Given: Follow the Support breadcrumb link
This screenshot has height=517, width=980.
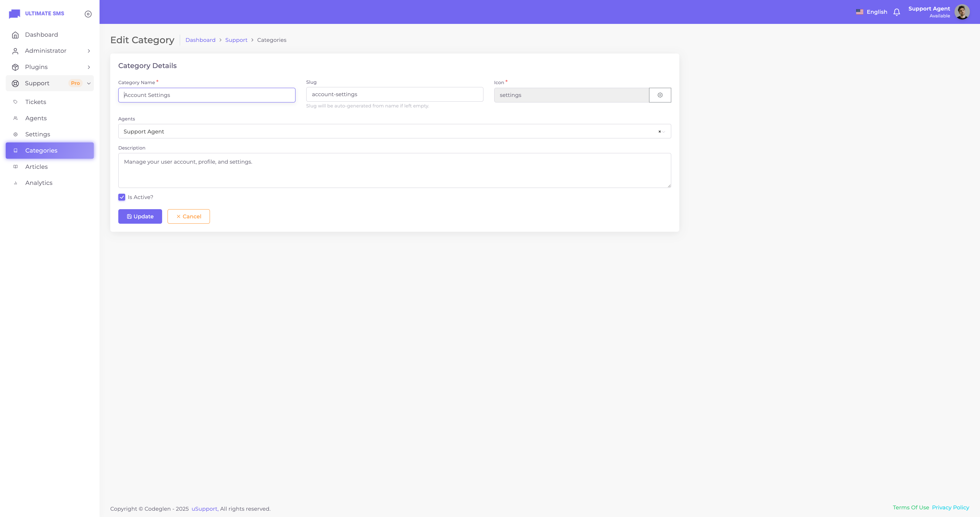Looking at the screenshot, I should pyautogui.click(x=236, y=40).
